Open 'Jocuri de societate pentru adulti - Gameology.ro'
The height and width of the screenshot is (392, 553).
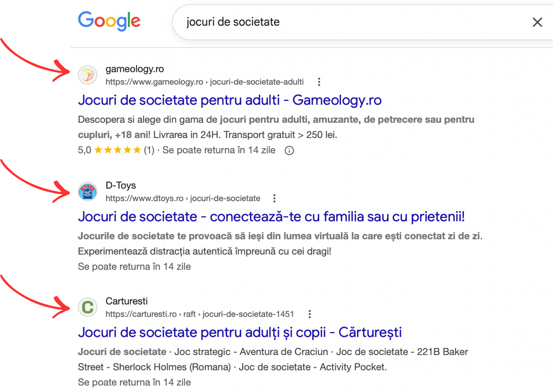point(229,100)
